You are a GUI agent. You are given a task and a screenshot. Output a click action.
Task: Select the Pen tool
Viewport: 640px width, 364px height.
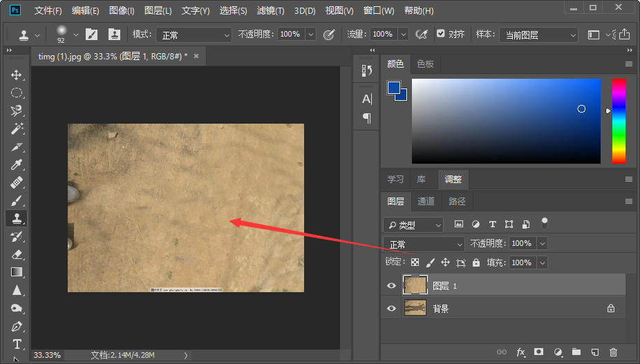[17, 327]
